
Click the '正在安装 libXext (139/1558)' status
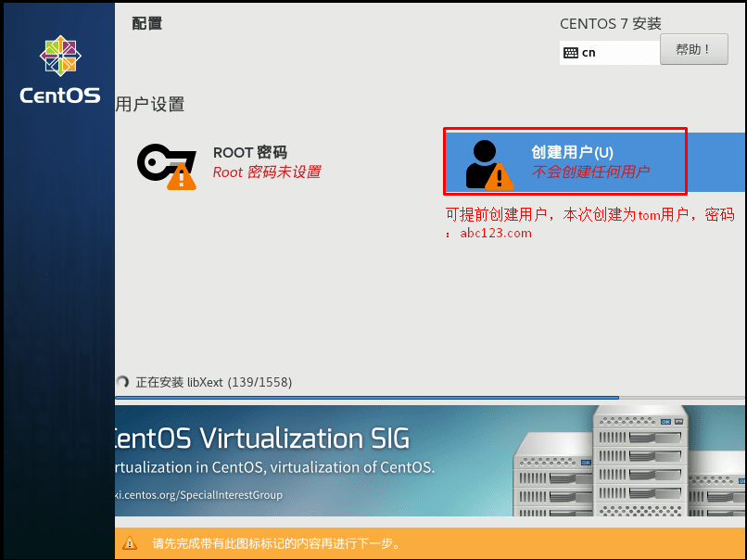point(214,382)
